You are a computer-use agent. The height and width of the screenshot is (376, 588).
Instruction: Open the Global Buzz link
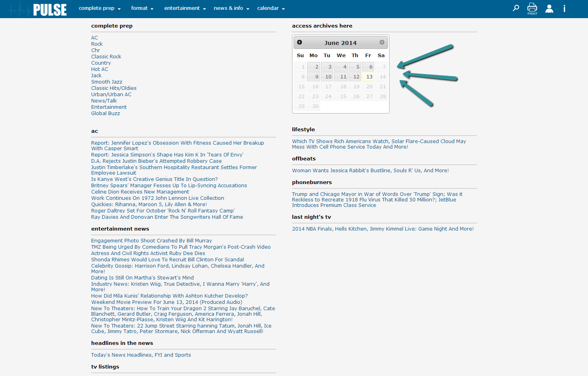click(x=105, y=114)
